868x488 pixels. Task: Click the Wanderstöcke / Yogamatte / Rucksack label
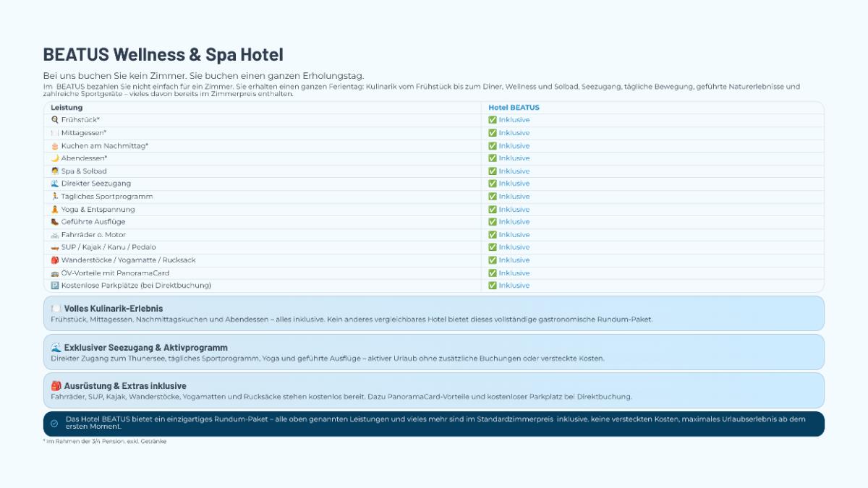coord(129,260)
